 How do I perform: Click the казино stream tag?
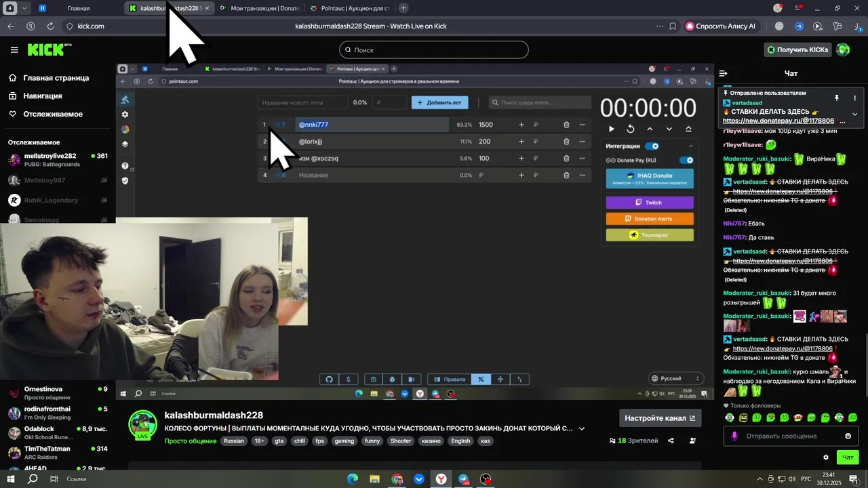tap(431, 441)
